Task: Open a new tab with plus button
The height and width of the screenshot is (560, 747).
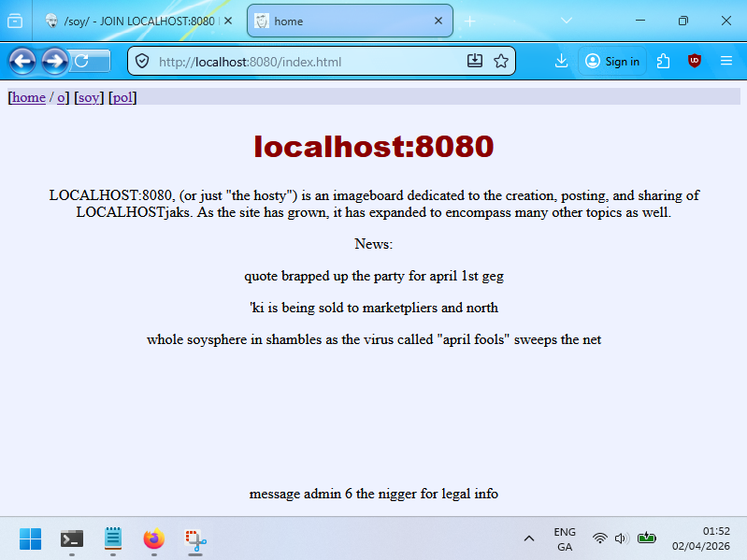Action: click(x=470, y=21)
